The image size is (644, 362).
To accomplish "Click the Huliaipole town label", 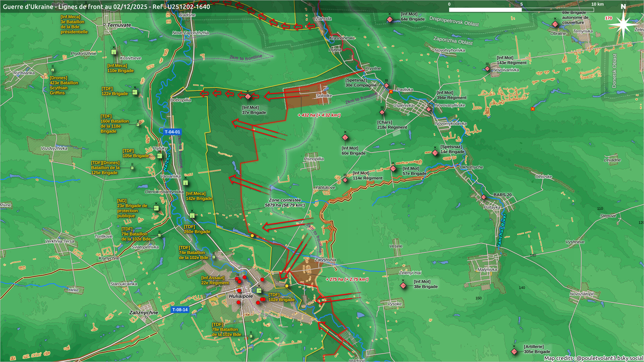I will pyautogui.click(x=241, y=296).
